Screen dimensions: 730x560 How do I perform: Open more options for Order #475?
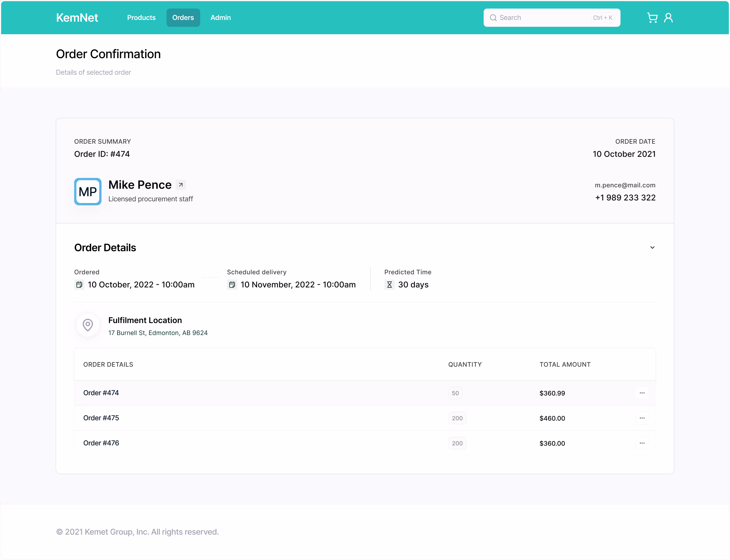click(x=642, y=418)
